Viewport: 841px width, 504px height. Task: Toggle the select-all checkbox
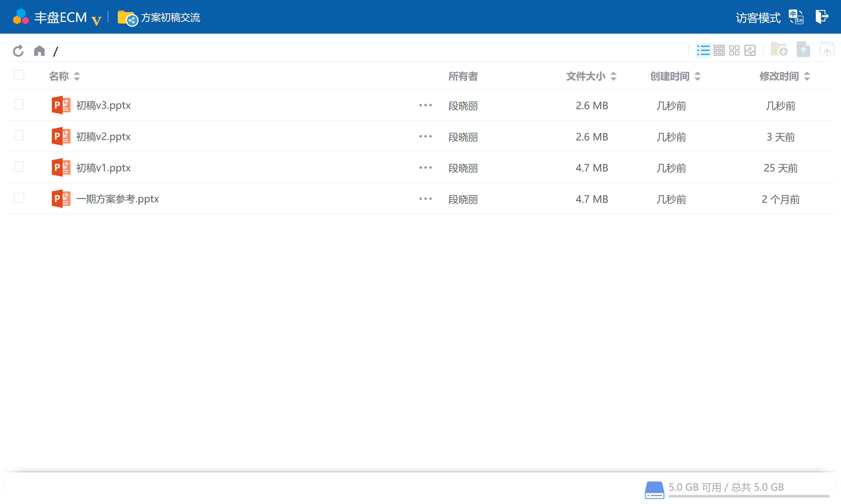coord(19,75)
